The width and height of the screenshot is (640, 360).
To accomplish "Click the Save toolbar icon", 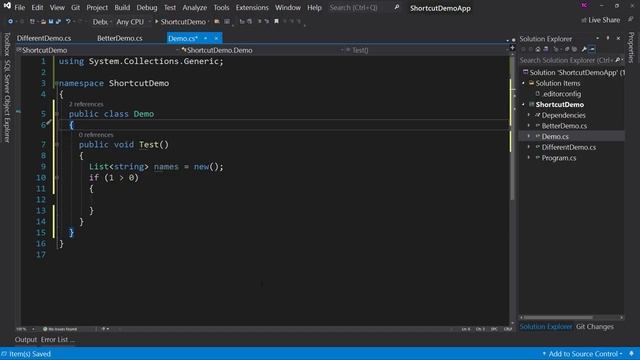I will [51, 21].
